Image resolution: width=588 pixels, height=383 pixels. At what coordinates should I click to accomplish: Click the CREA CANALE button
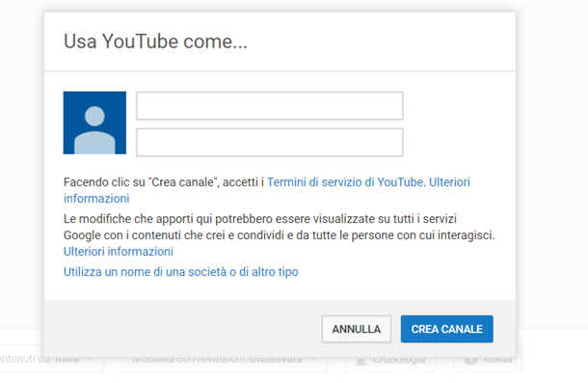coord(446,329)
